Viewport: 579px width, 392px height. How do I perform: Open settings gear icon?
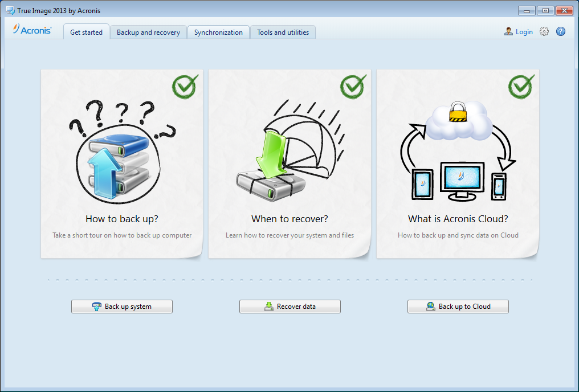pos(544,31)
